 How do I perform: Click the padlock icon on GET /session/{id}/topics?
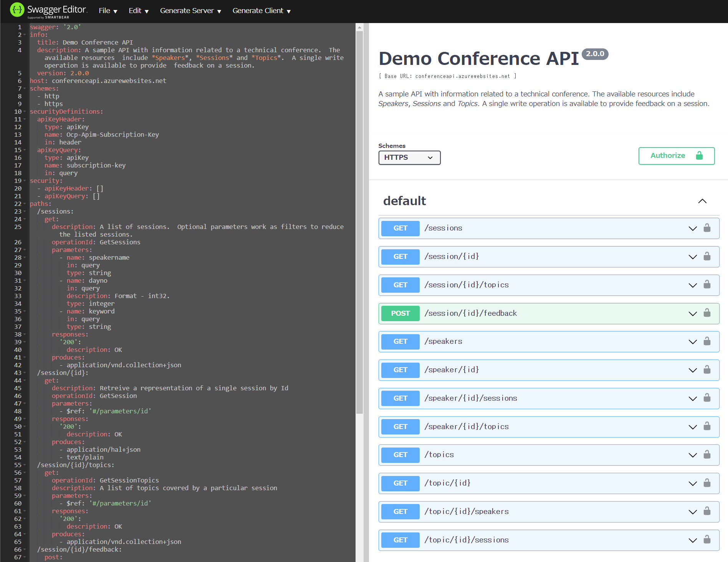707,285
